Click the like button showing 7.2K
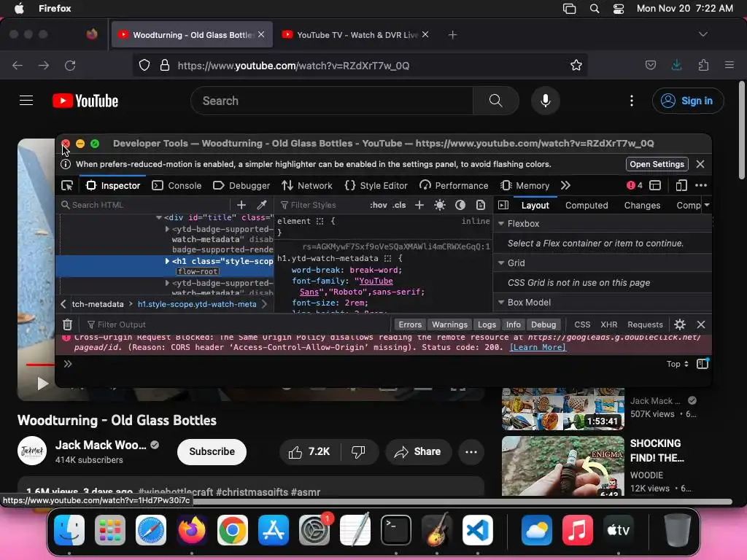This screenshot has width=747, height=560. (309, 451)
